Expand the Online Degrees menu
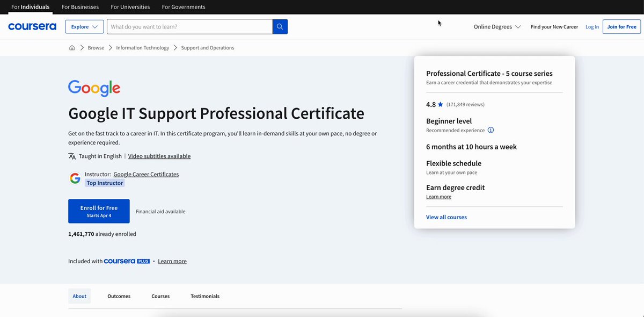This screenshot has width=644, height=317. coord(497,27)
